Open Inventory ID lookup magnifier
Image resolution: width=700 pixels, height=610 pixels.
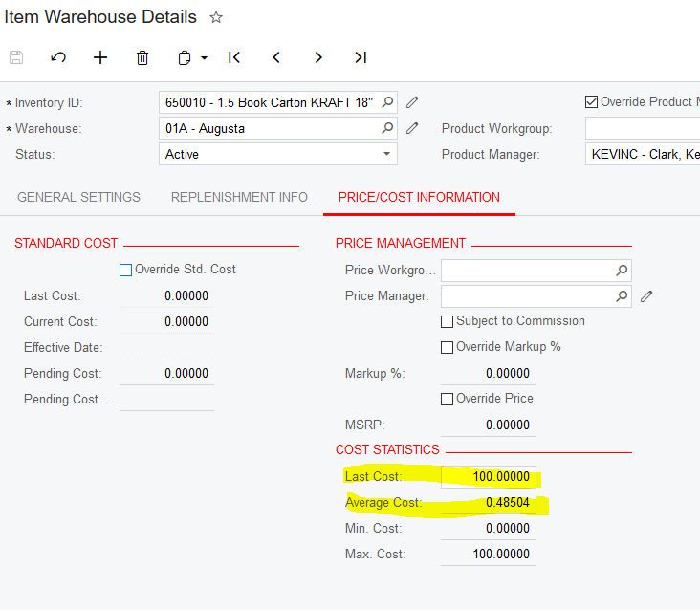[x=387, y=102]
